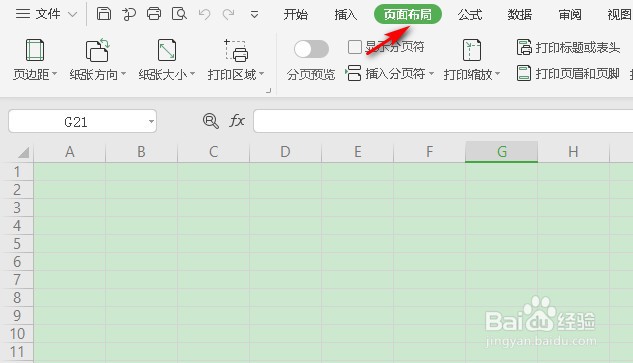Click the Redo arrow icon
The image size is (633, 363).
228,15
